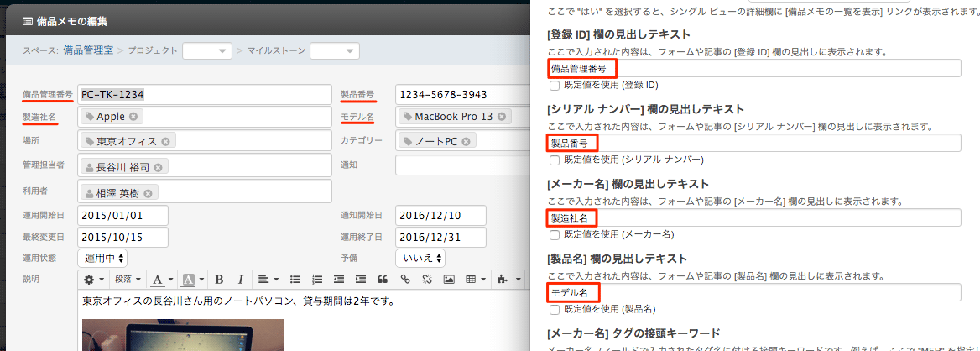The width and height of the screenshot is (980, 351).
Task: Remove the 東京オフィス location tag
Action: [x=165, y=141]
